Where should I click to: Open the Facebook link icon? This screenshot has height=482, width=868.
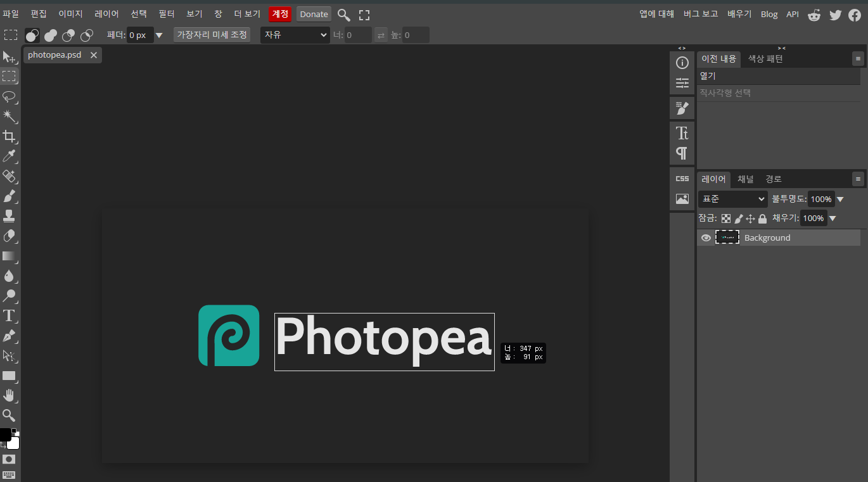855,15
